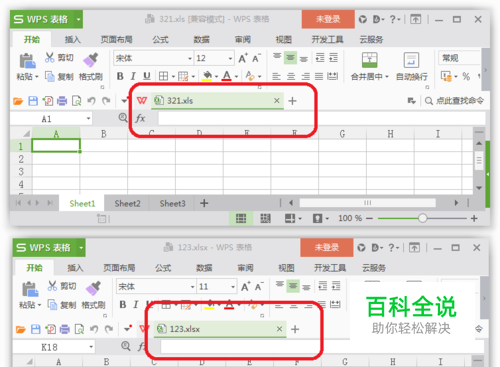Close the 321.xls document tab
The height and width of the screenshot is (367, 500).
277,100
